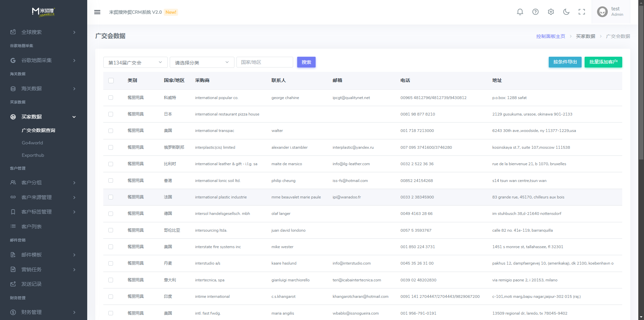
Task: Click email ipcgt@qualitynet.net cell
Action: tap(351, 98)
